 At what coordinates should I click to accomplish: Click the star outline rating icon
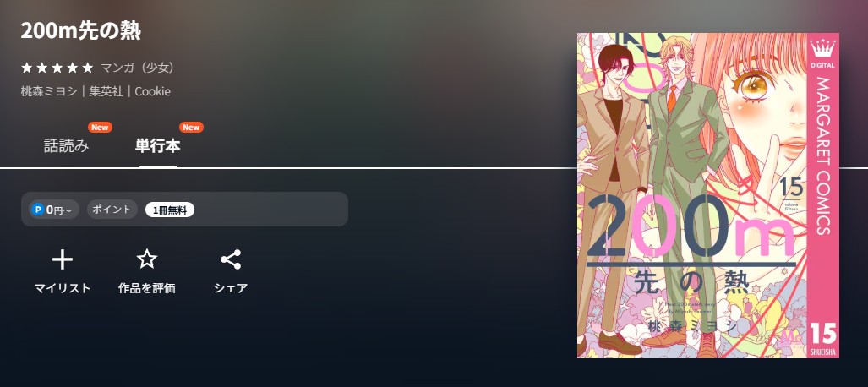coord(147,259)
